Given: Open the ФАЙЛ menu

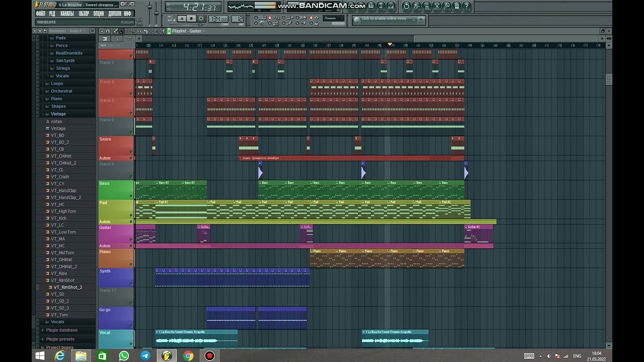Looking at the screenshot, I should (40, 14).
